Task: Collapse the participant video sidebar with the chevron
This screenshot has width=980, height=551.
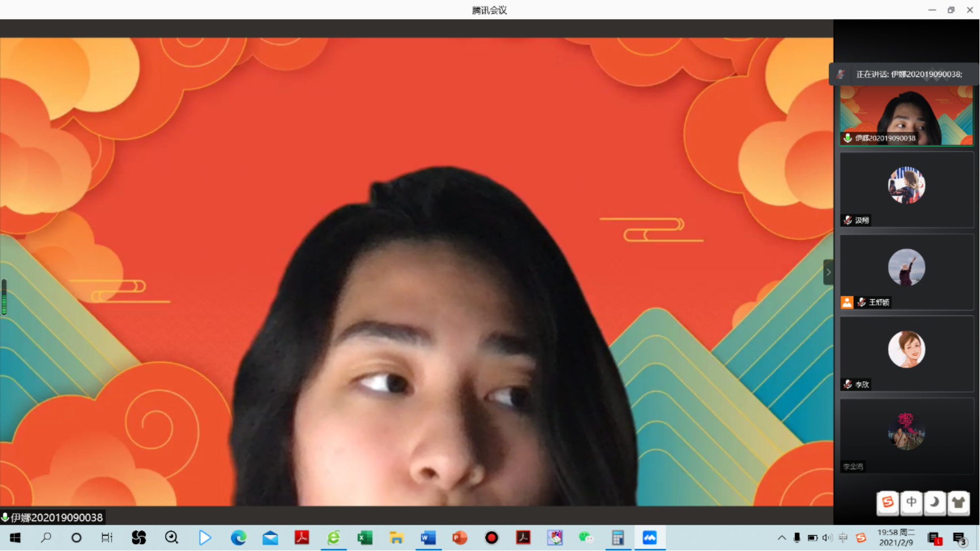Action: (828, 272)
